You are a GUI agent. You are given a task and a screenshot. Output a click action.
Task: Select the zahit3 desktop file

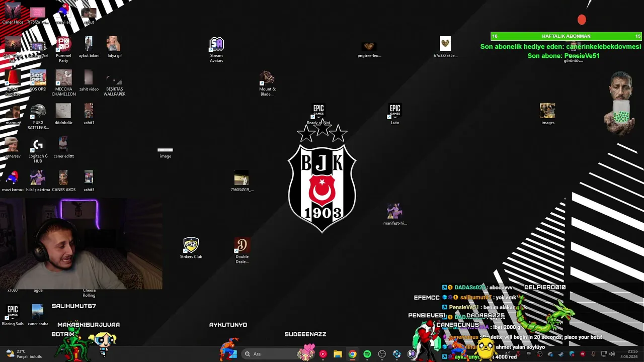coord(89,182)
